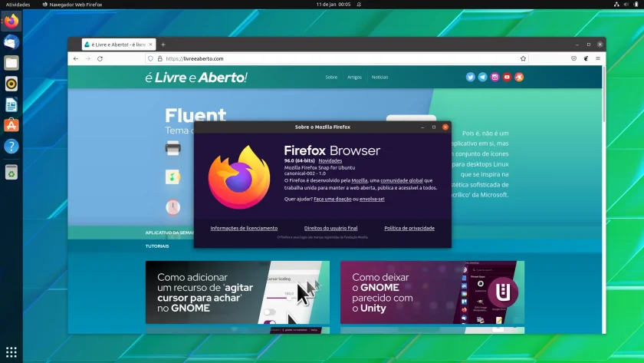644x363 pixels.
Task: Click the Novidades link in About dialog
Action: pyautogui.click(x=330, y=160)
